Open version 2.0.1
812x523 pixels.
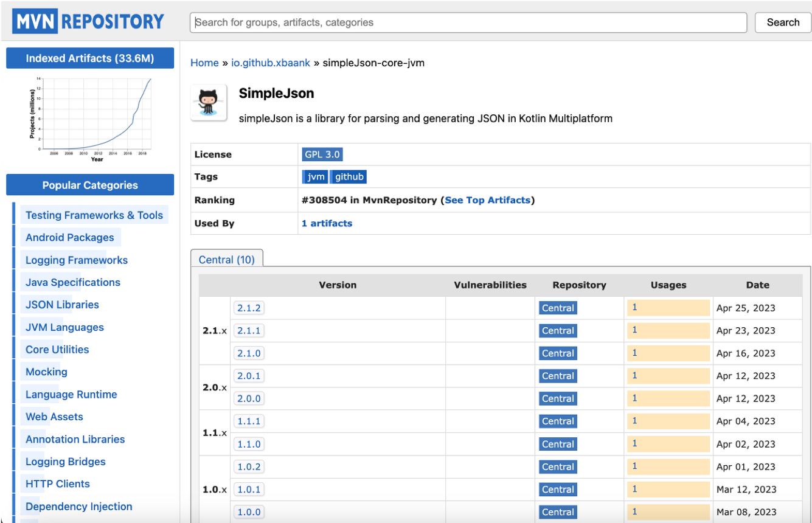coord(249,376)
